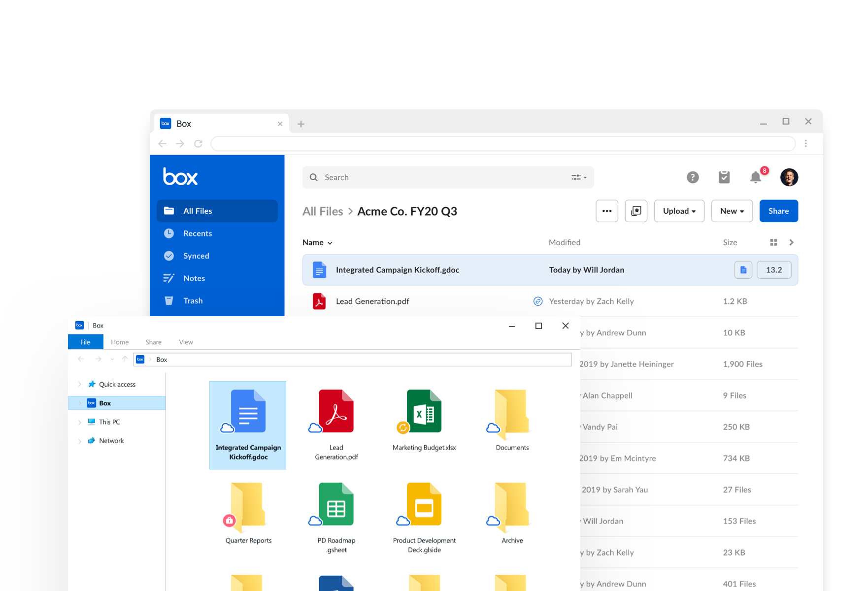Open a new browser tab
Image resolution: width=868 pixels, height=591 pixels.
(301, 124)
